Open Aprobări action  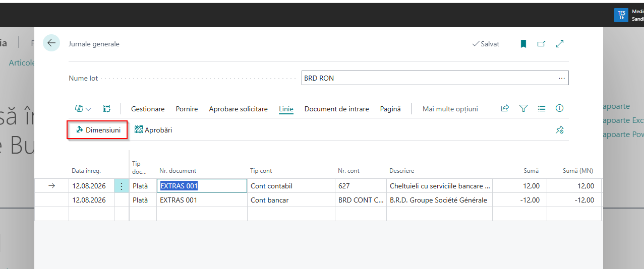pyautogui.click(x=153, y=130)
